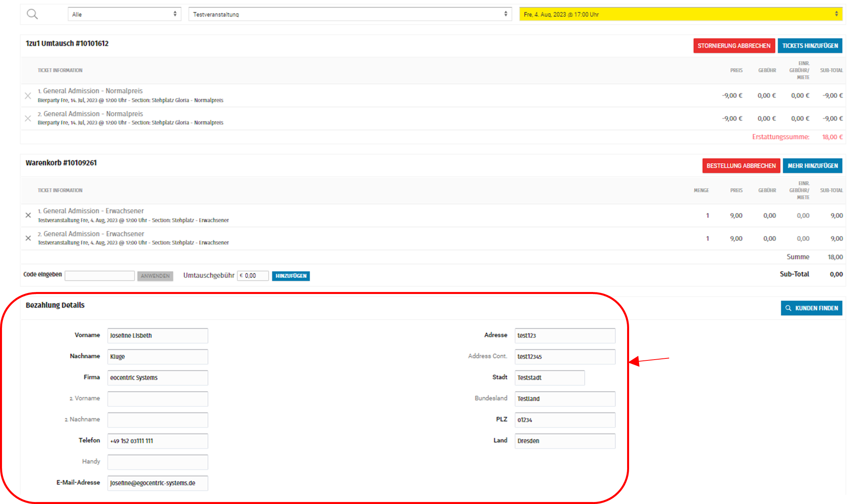This screenshot has height=504, width=850.
Task: Click Kunden Finden search button
Action: pyautogui.click(x=811, y=308)
